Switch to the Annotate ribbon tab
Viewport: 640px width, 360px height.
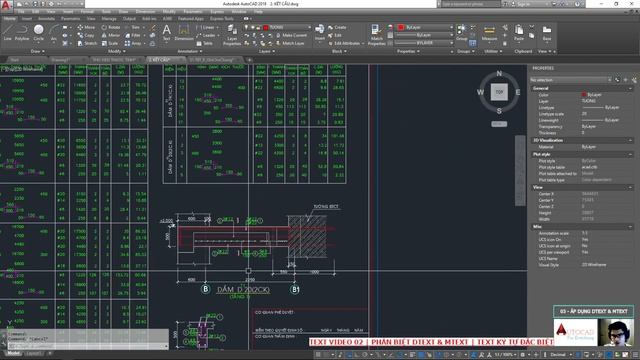(x=46, y=19)
